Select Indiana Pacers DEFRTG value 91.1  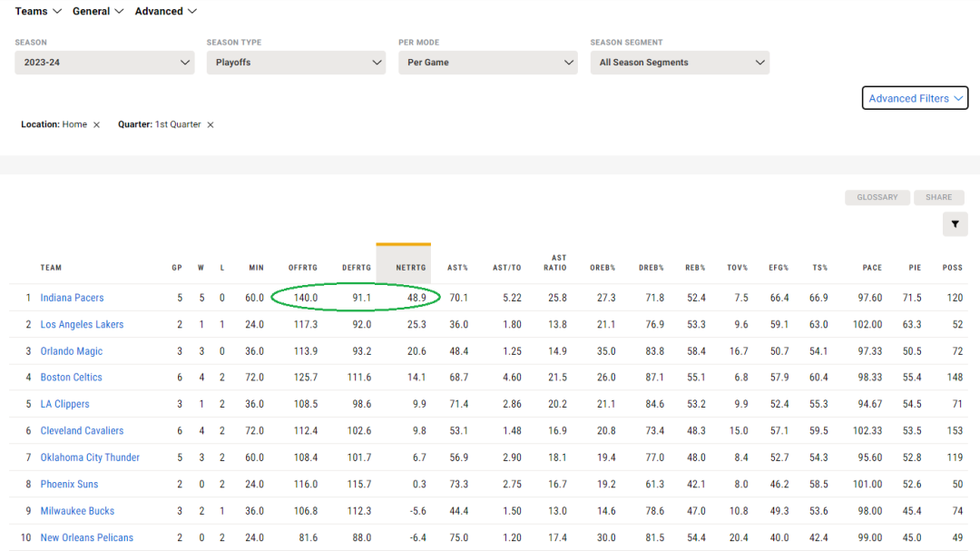coord(362,298)
